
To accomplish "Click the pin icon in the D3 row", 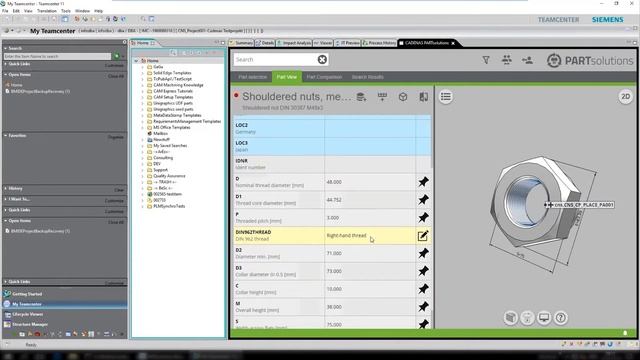I will point(423,271).
